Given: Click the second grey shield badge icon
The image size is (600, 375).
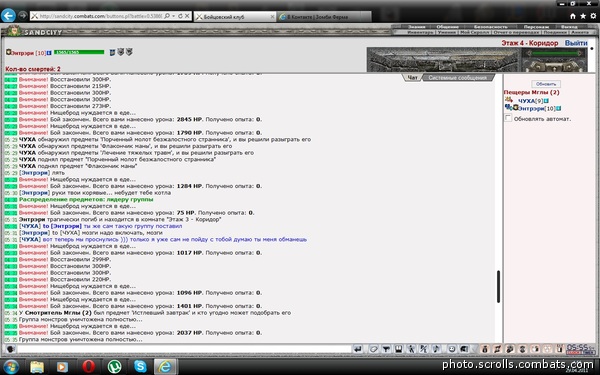Looking at the screenshot, I should click(129, 52).
